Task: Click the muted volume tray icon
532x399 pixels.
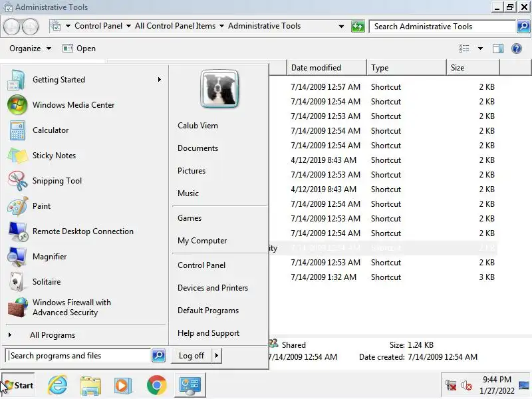Action: pos(467,386)
